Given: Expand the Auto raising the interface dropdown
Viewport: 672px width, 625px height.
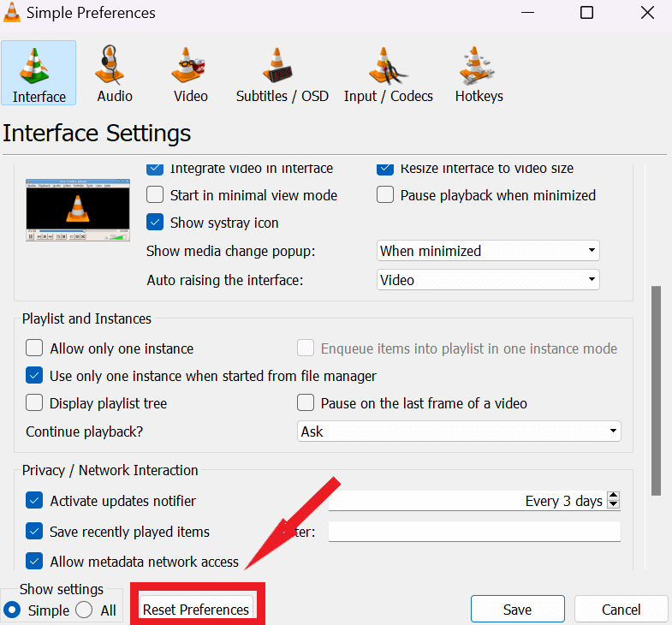Looking at the screenshot, I should tap(488, 280).
